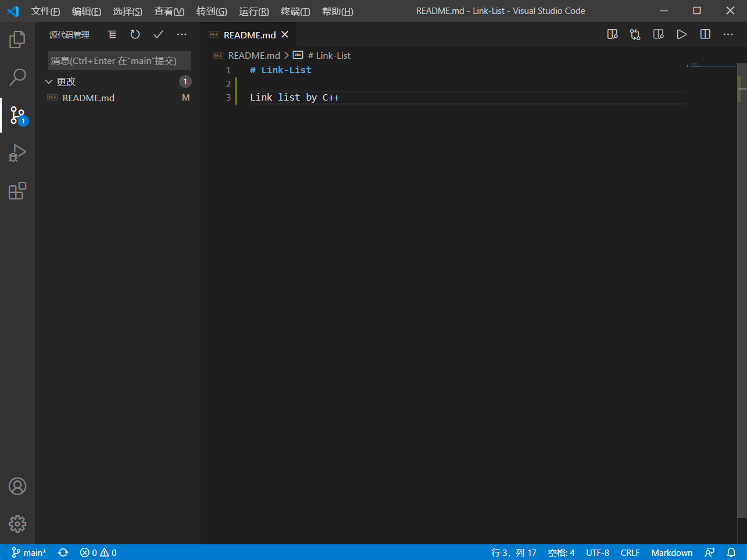This screenshot has height=560, width=747.
Task: Open the Search view in activity bar
Action: tap(17, 77)
